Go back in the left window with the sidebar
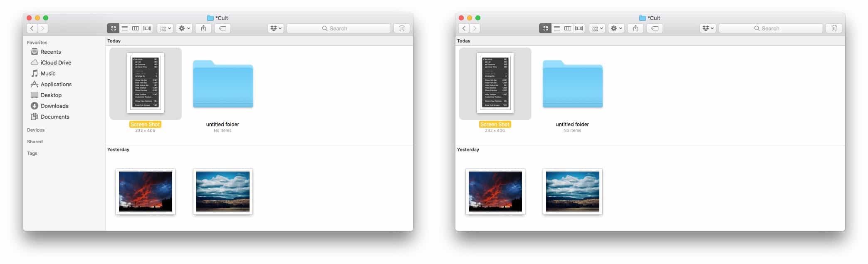Image resolution: width=868 pixels, height=264 pixels. pos(32,28)
